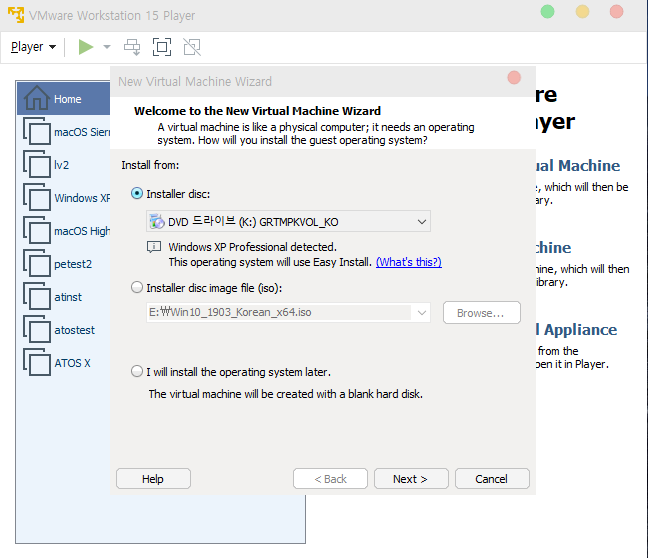The height and width of the screenshot is (558, 648).
Task: Click the green Play virtual machine icon
Action: point(86,47)
